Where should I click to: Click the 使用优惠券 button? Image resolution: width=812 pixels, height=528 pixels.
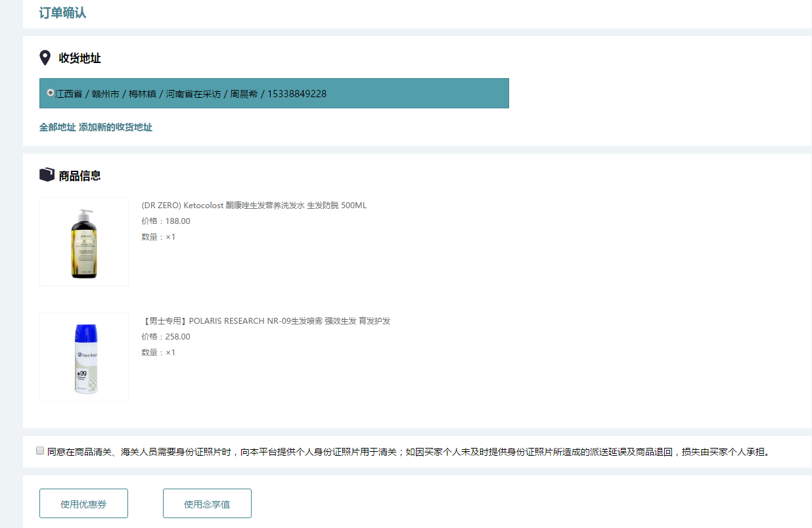point(83,504)
